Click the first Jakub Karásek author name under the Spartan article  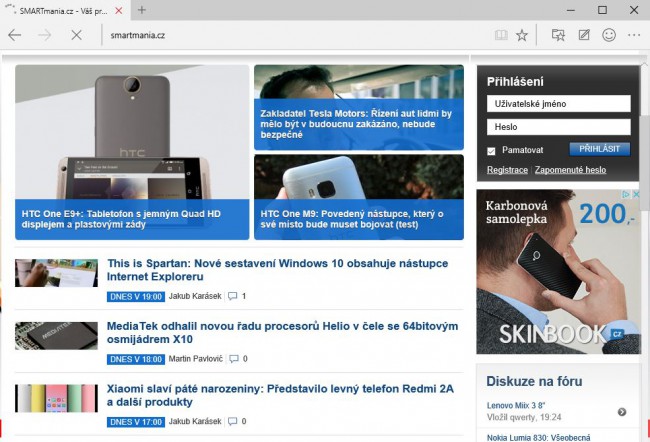[195, 296]
